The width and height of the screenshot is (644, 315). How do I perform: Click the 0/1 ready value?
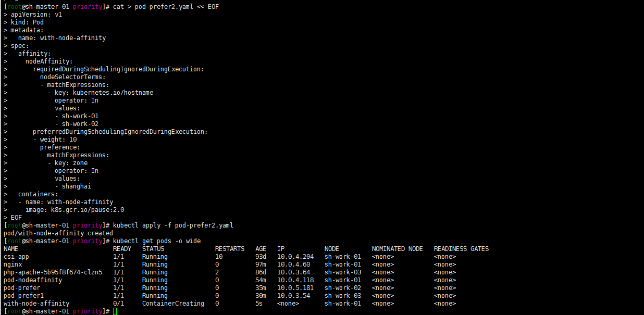coord(118,304)
